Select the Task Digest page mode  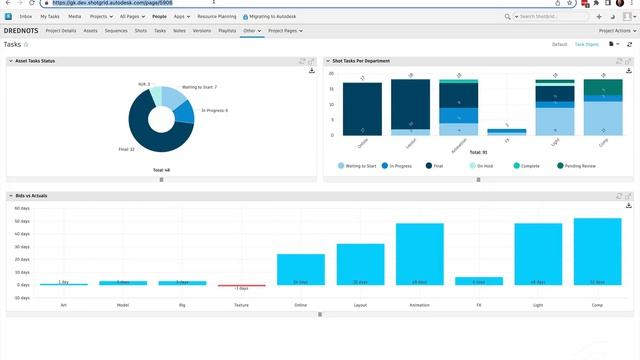(587, 44)
